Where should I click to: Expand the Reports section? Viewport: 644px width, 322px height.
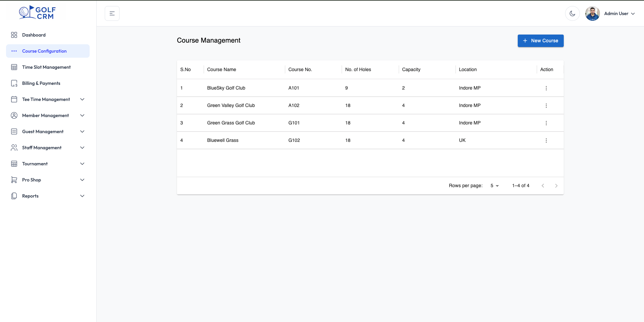(x=82, y=196)
